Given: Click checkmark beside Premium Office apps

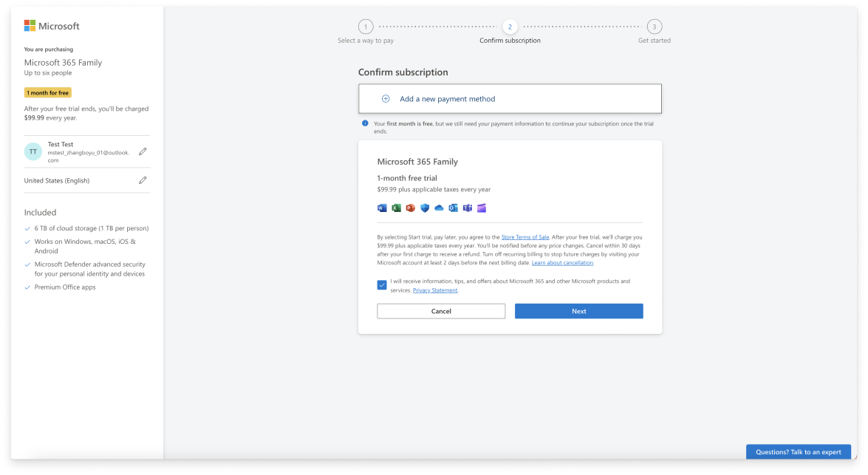Looking at the screenshot, I should [27, 287].
